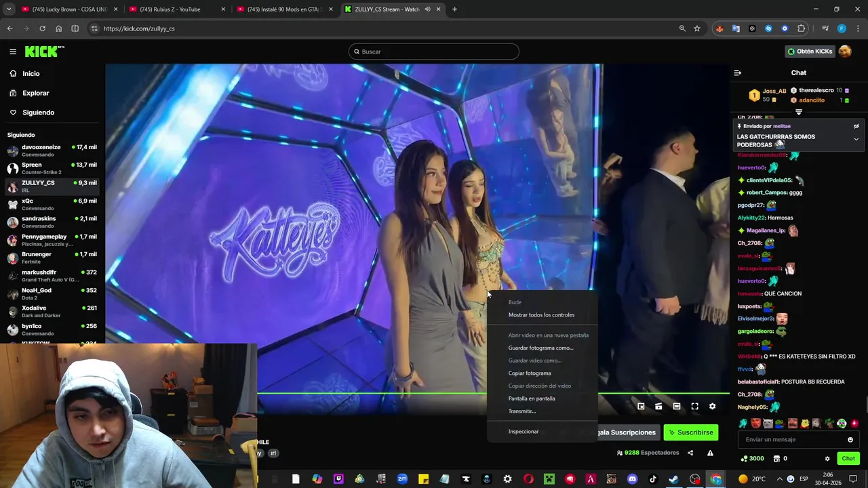Screen dimensions: 868x488
Task: Collapse the chat panel with arrow icon
Action: pos(738,73)
